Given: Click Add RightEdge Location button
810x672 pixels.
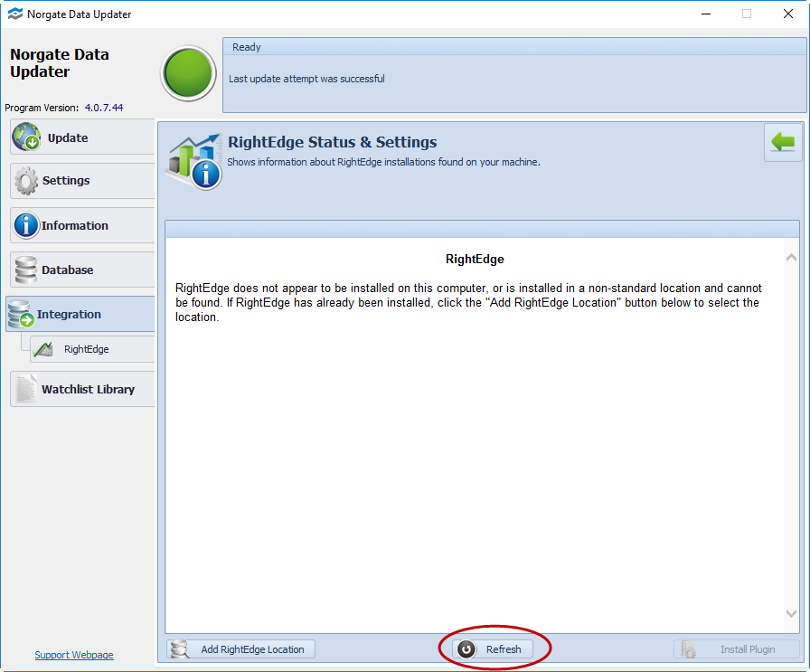Looking at the screenshot, I should (x=241, y=649).
